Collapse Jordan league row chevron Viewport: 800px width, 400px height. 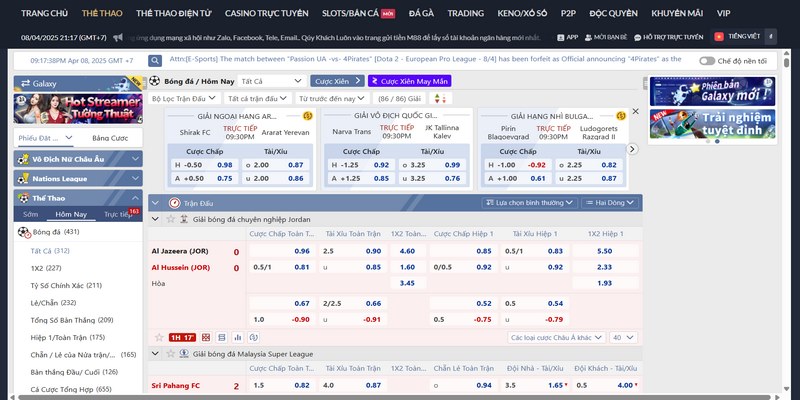156,219
